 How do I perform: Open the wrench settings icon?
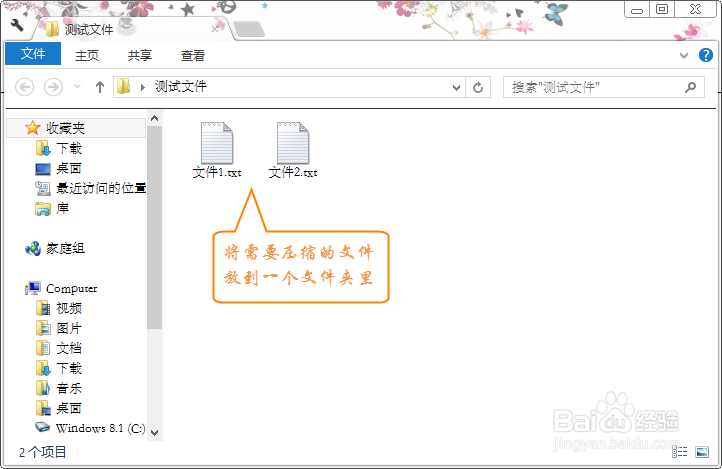click(17, 25)
